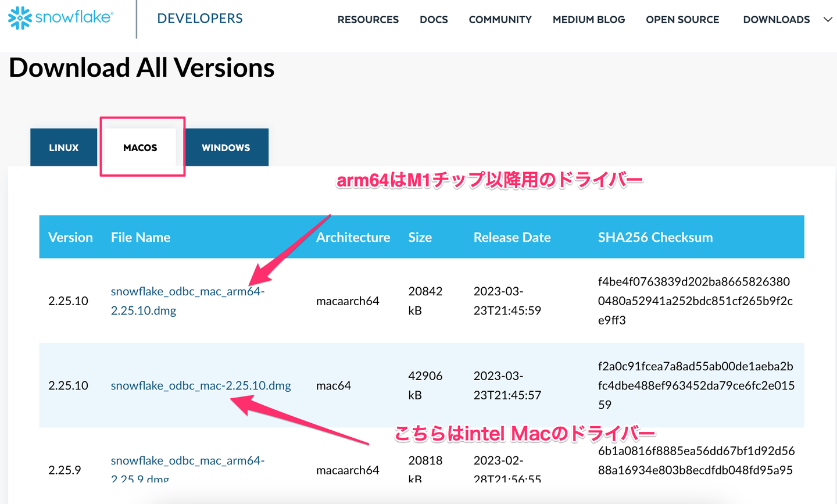Open OPEN SOURCE nav link
The image size is (837, 504).
682,20
